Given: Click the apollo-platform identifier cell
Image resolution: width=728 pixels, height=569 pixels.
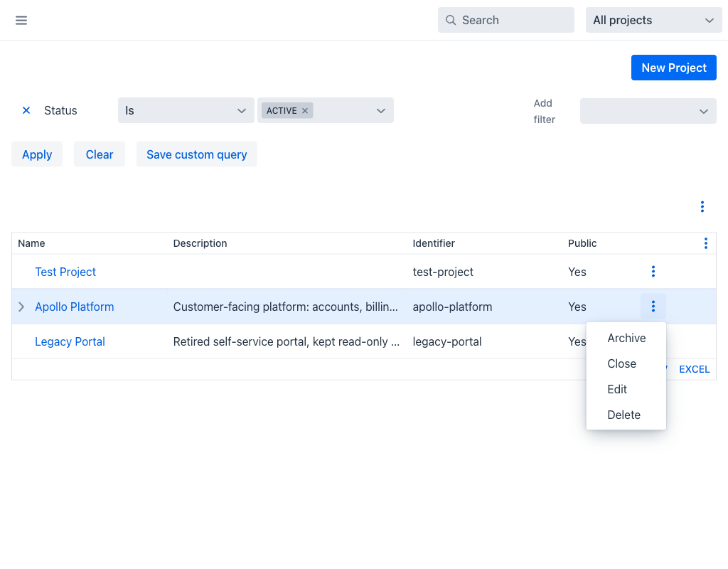Looking at the screenshot, I should (452, 307).
